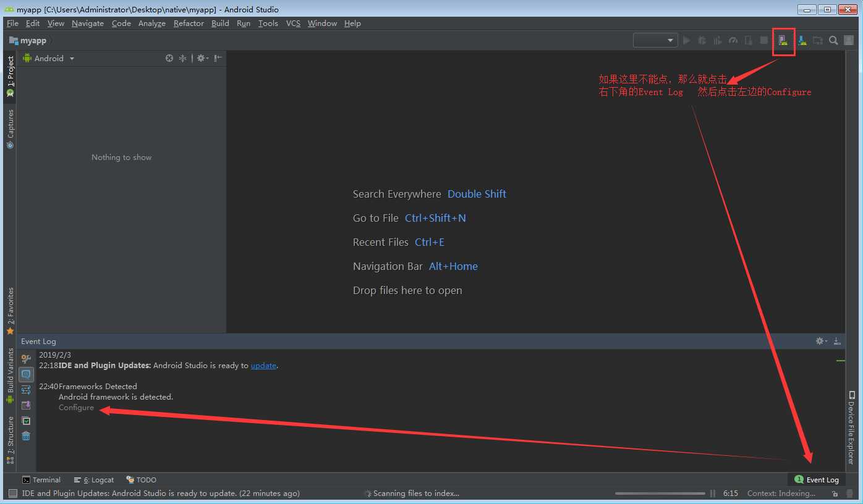Click the scroll-to-end icon in Event Log sidebar
This screenshot has height=504, width=863.
[26, 405]
